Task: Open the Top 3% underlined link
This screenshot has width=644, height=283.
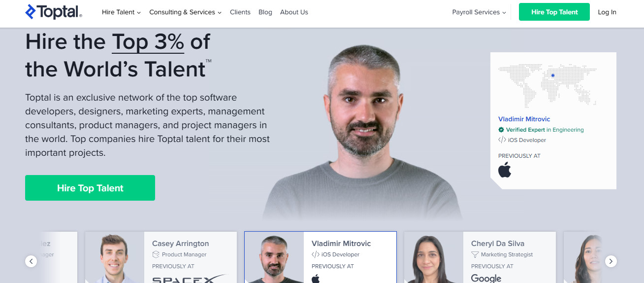Action: [148, 42]
